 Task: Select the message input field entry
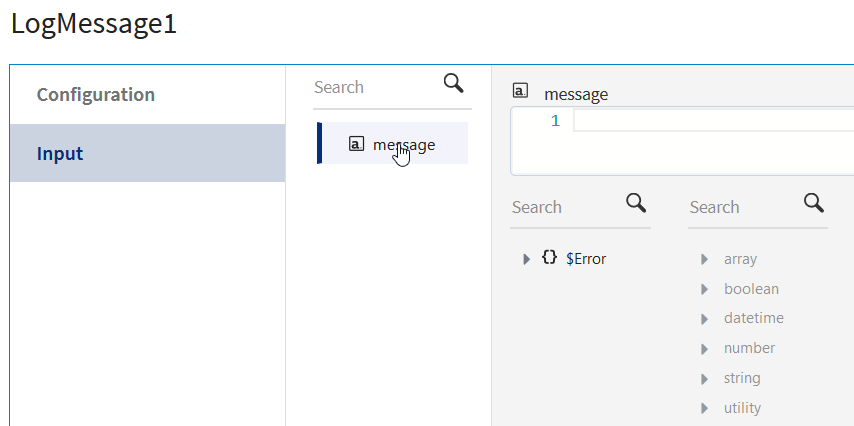pos(404,144)
